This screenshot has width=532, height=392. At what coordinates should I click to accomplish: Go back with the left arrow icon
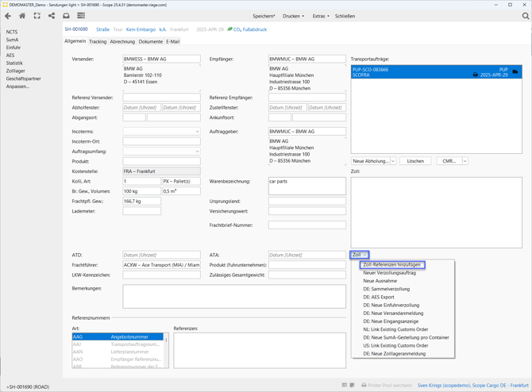pyautogui.click(x=8, y=16)
